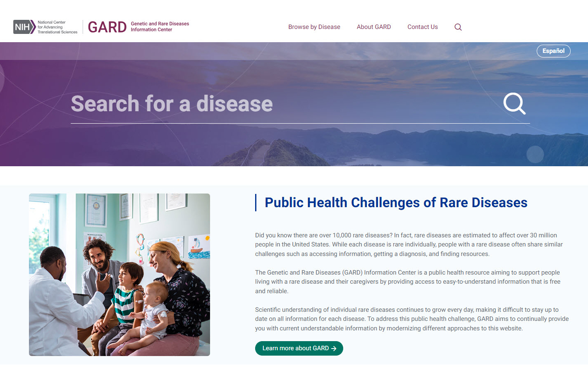The width and height of the screenshot is (588, 392).
Task: Switch the site language to Español
Action: point(553,51)
